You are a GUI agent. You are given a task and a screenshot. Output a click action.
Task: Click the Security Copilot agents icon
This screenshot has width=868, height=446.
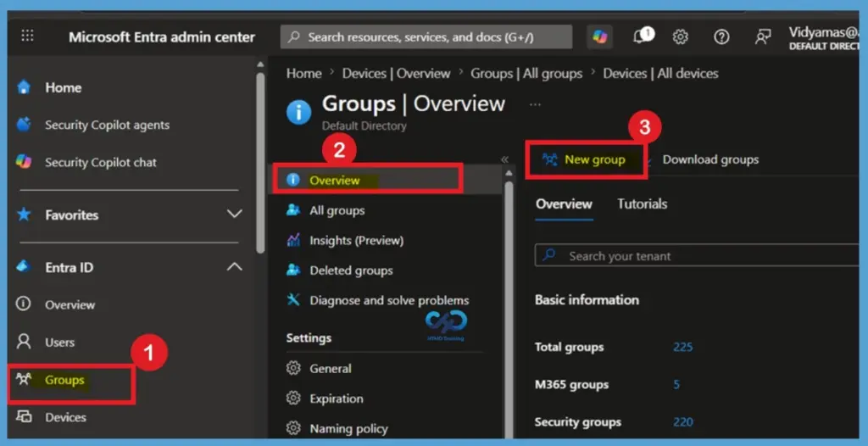pos(24,125)
